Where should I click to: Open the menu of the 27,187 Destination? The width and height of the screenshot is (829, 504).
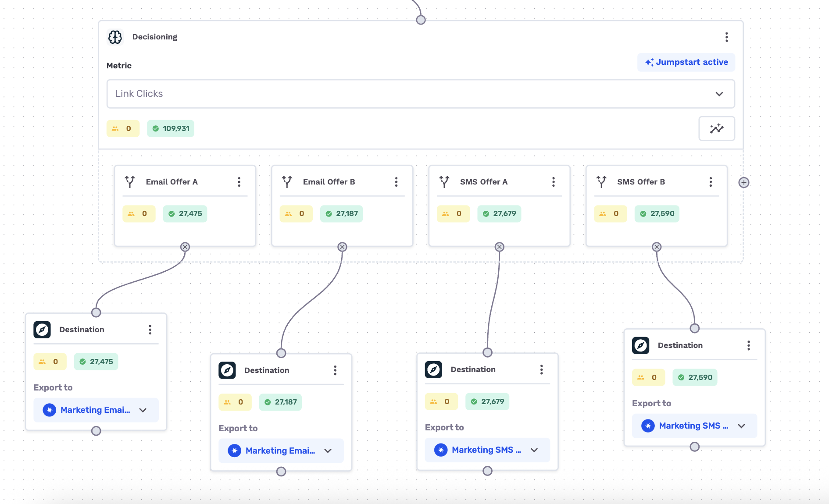click(335, 370)
